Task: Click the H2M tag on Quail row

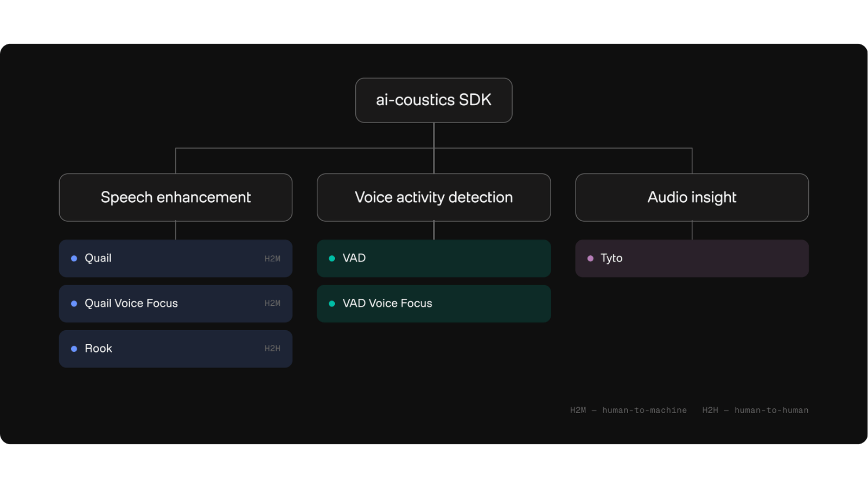Action: [272, 259]
